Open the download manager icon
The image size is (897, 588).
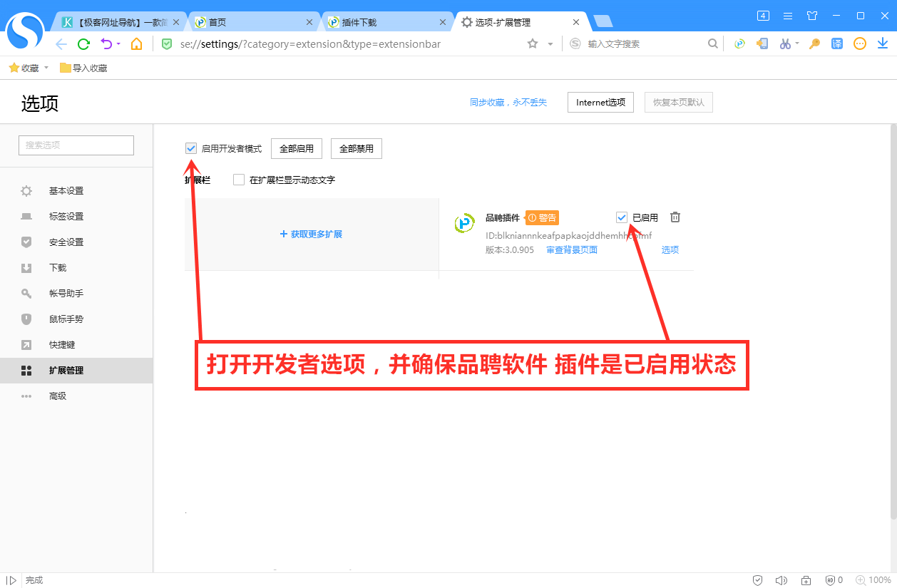tap(882, 43)
